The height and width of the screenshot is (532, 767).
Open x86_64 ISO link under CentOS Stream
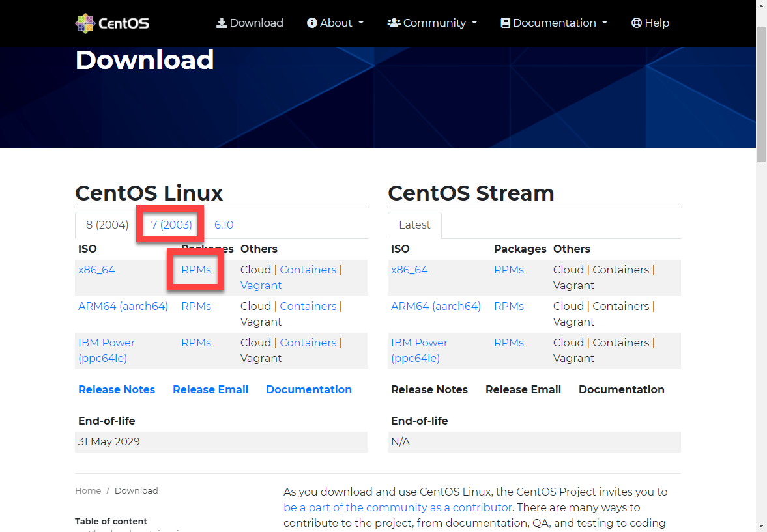click(x=409, y=270)
